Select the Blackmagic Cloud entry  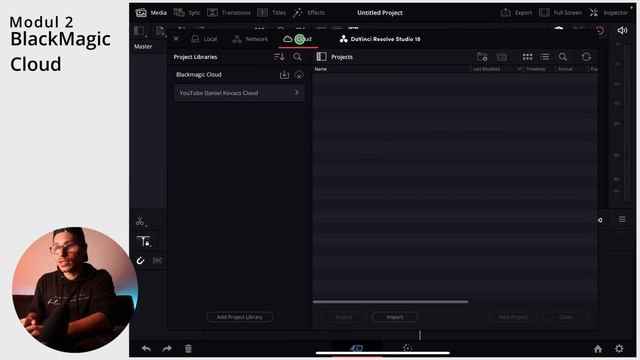(x=199, y=75)
